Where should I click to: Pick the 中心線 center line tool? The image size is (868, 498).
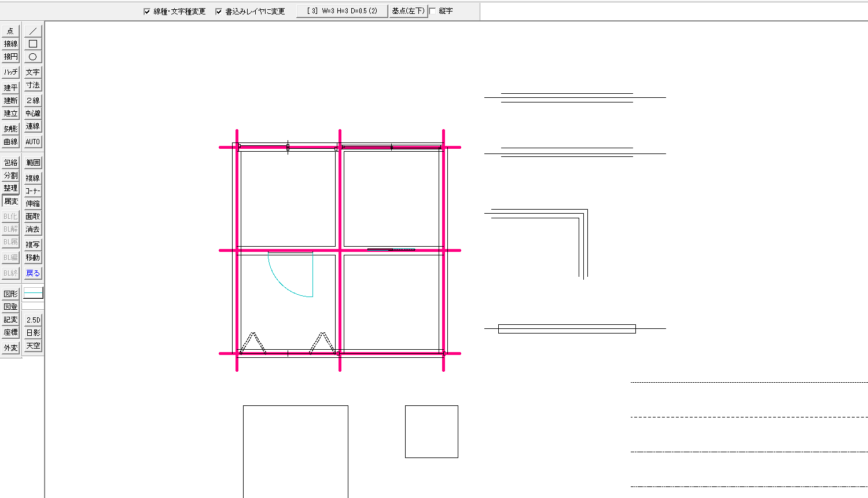[x=33, y=113]
